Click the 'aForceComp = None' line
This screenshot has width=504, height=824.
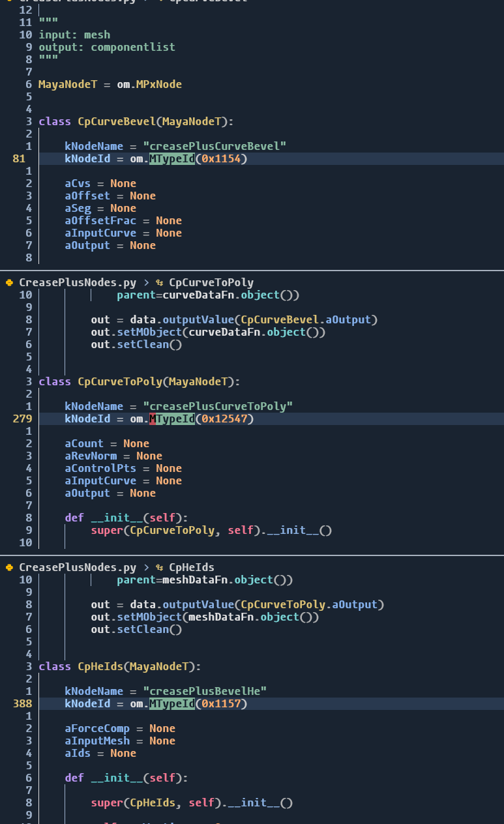click(120, 728)
